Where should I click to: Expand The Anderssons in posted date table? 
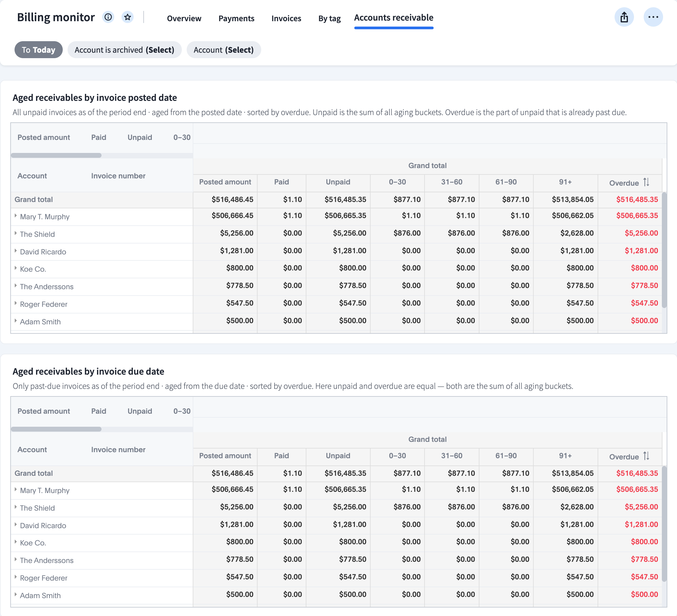(16, 286)
